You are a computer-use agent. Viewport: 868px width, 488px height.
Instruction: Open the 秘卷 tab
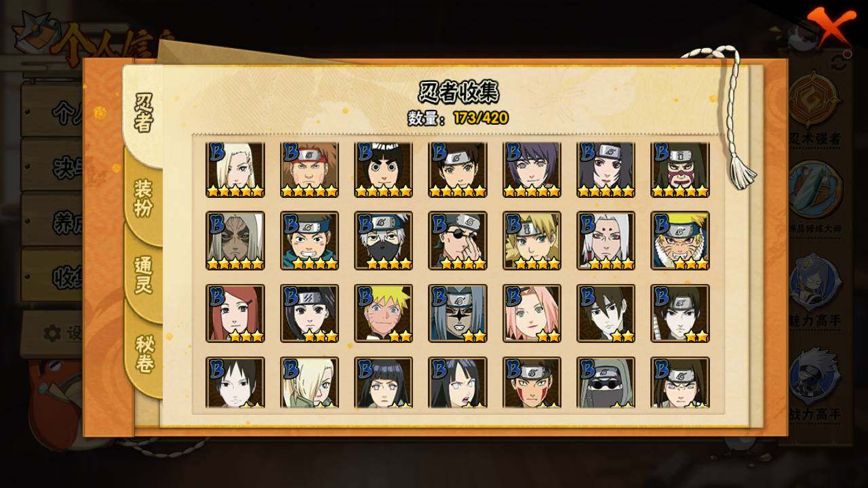tap(143, 354)
